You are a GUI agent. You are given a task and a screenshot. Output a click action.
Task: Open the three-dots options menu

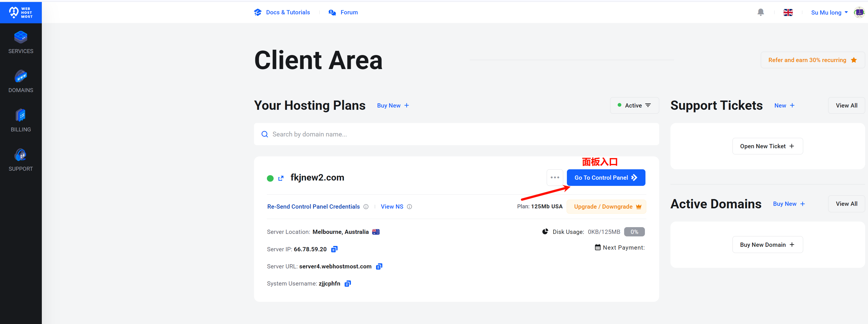(x=555, y=177)
